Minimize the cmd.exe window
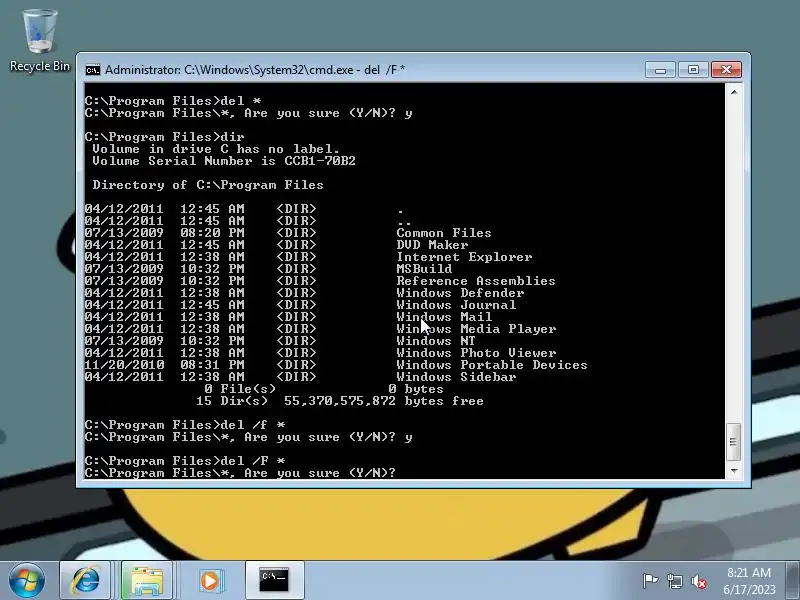 pos(660,69)
